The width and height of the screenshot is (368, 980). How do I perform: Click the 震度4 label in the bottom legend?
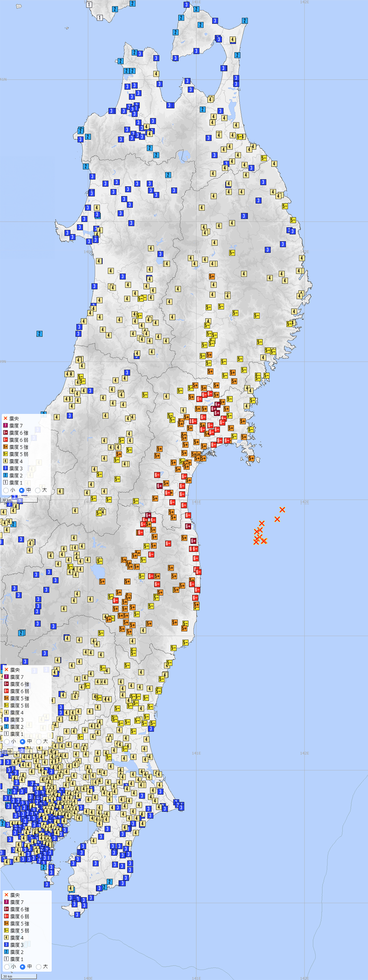pyautogui.click(x=17, y=938)
